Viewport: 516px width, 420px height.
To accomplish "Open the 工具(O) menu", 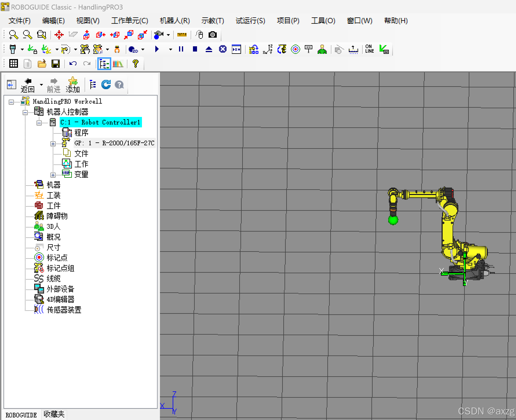I will 323,21.
